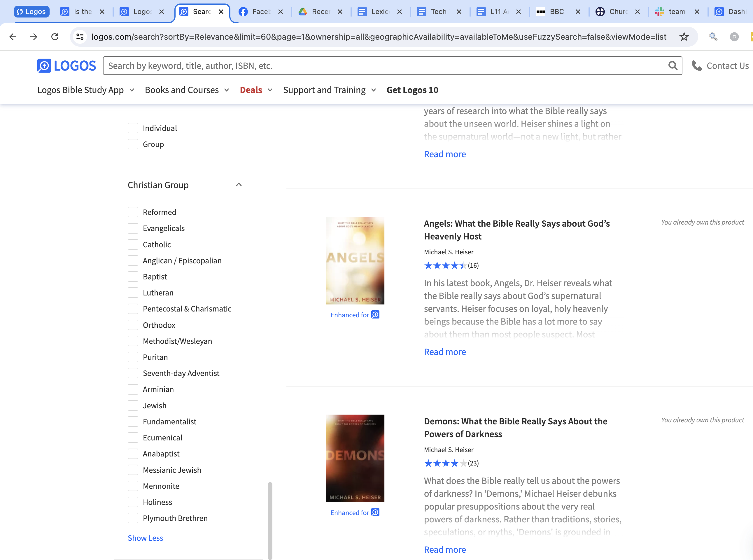Check the Baptist checkbox
This screenshot has height=560, width=753.
tap(133, 276)
